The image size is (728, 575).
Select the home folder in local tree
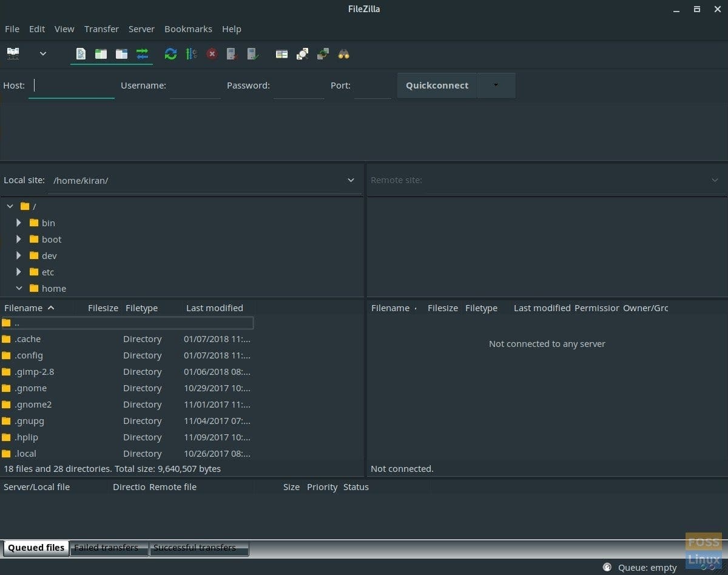click(x=54, y=288)
